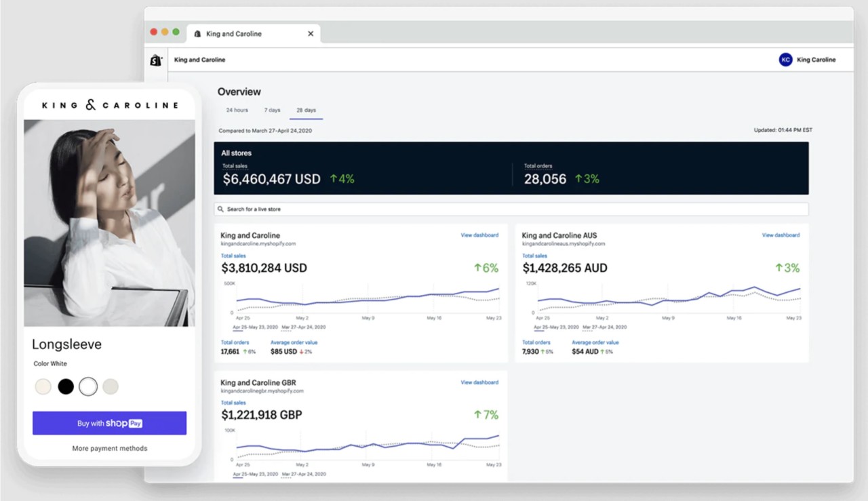Screen dimensions: 868x501
Task: Click the green 4% growth arrow for all stores
Action: point(342,178)
